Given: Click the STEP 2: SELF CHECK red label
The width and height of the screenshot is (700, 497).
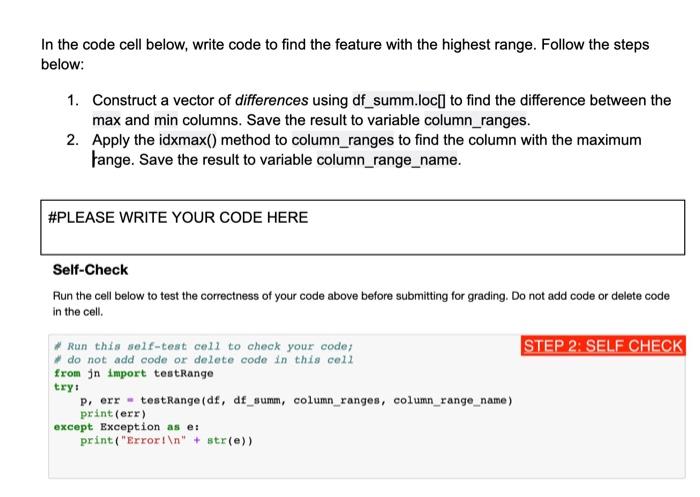Looking at the screenshot, I should pos(603,346).
